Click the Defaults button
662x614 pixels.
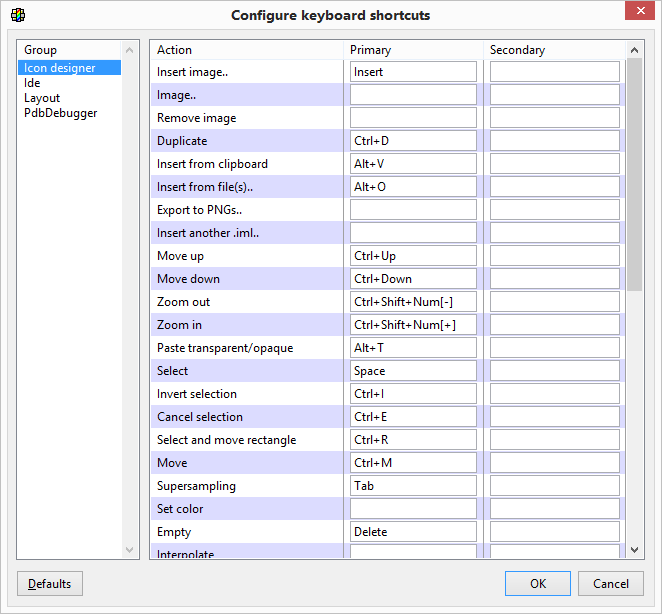coord(50,584)
